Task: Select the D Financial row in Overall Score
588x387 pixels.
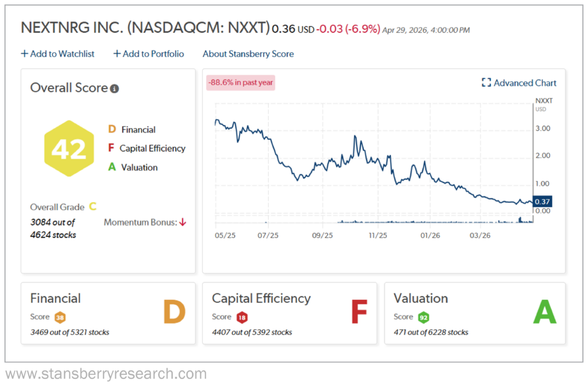Action: (x=131, y=130)
